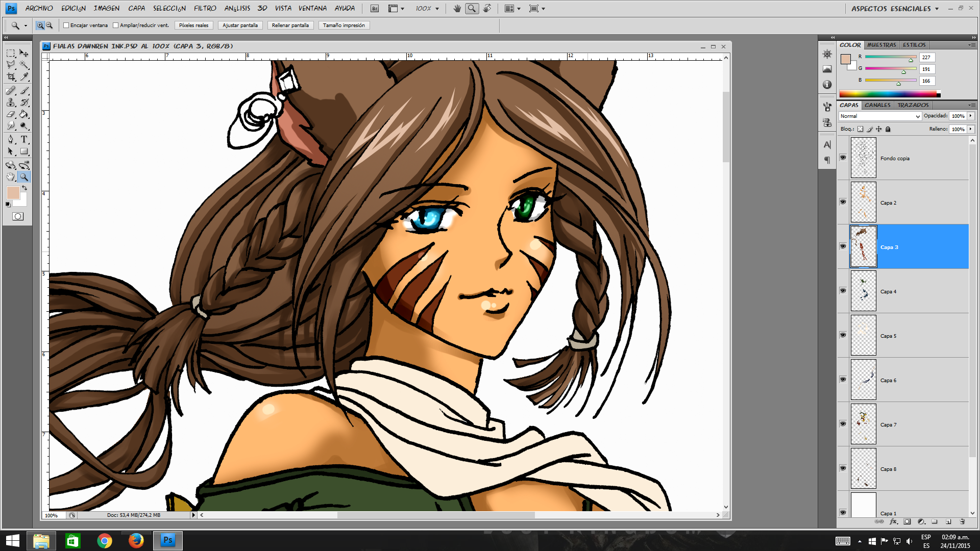Viewport: 980px width, 551px height.
Task: Select the Move tool
Action: pos(23,53)
